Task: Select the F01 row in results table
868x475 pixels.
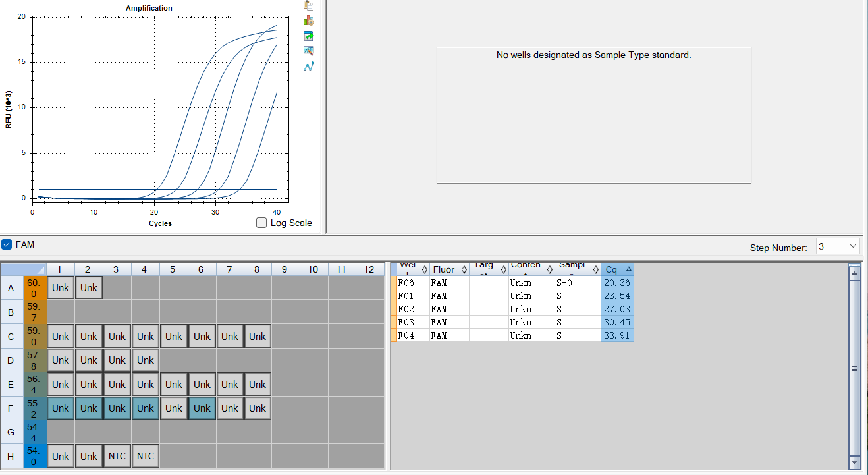Action: pyautogui.click(x=514, y=296)
